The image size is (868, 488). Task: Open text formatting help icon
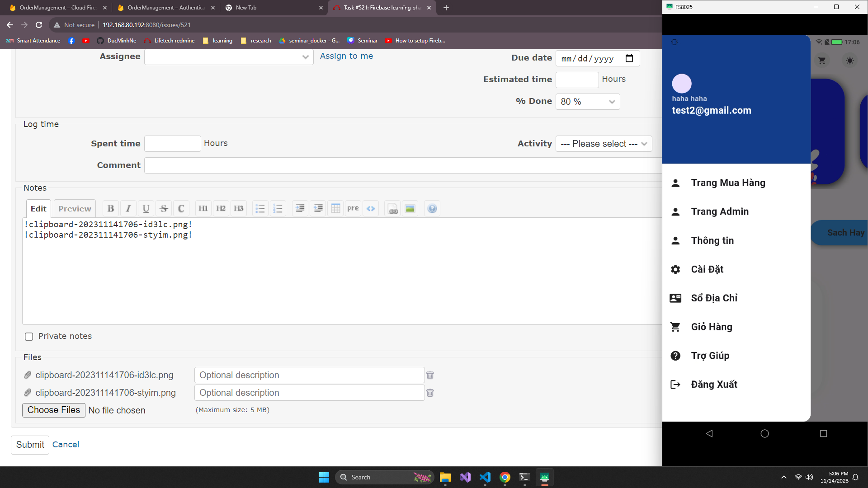[x=432, y=208]
